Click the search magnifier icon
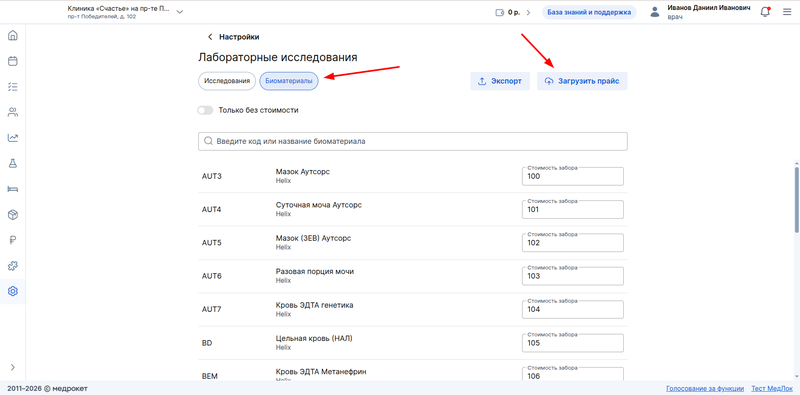The image size is (800, 395). pos(208,141)
